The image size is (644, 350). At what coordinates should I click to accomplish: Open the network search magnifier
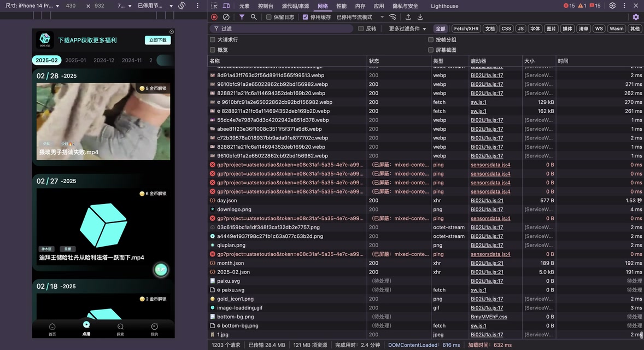pos(254,17)
